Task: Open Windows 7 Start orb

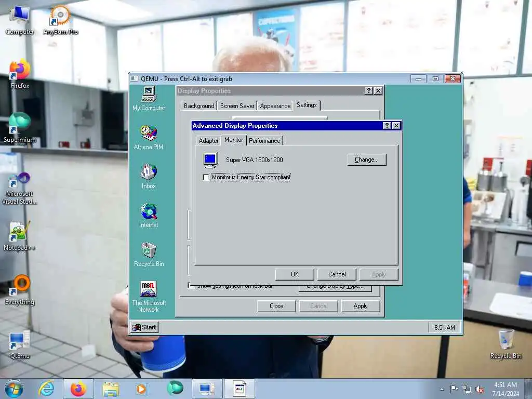Action: click(x=14, y=389)
